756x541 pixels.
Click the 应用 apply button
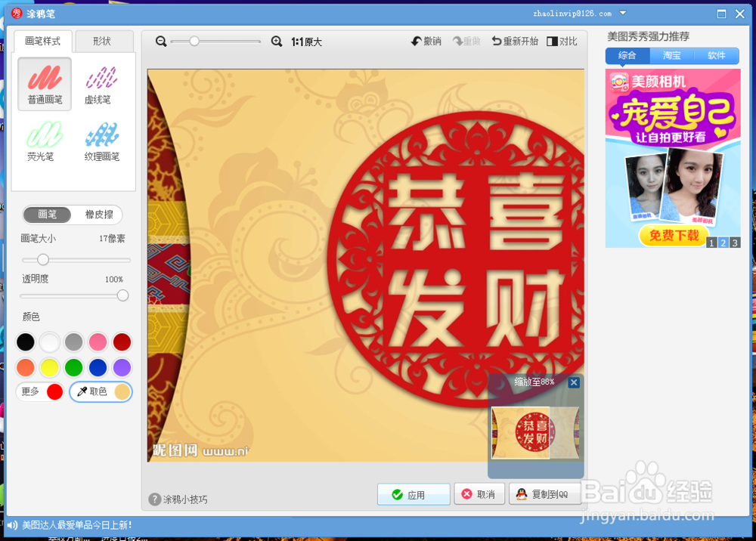click(x=414, y=494)
